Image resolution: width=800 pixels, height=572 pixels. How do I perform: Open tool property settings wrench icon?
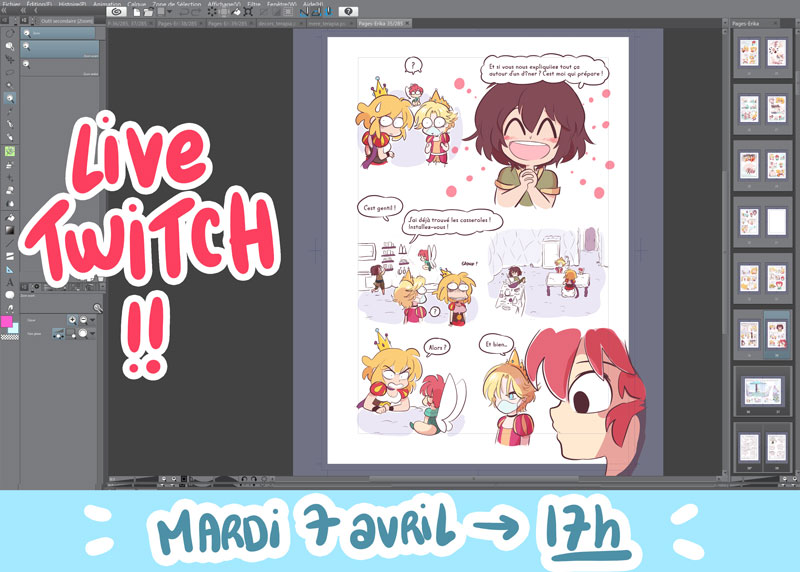97,308
